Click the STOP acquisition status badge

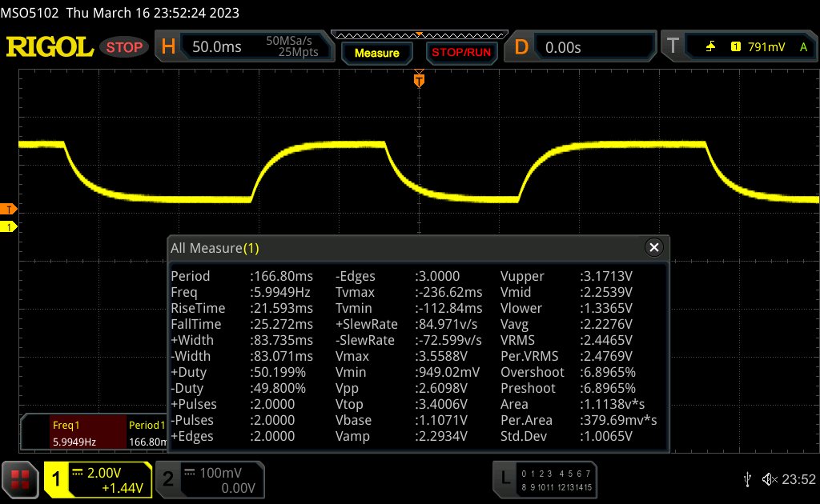(x=124, y=47)
